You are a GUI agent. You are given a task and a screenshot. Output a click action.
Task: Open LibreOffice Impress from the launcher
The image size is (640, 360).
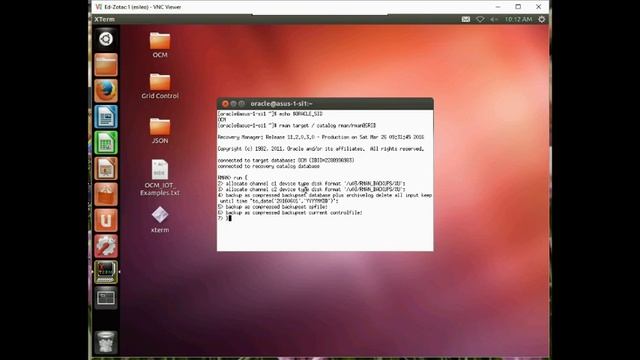point(106,169)
